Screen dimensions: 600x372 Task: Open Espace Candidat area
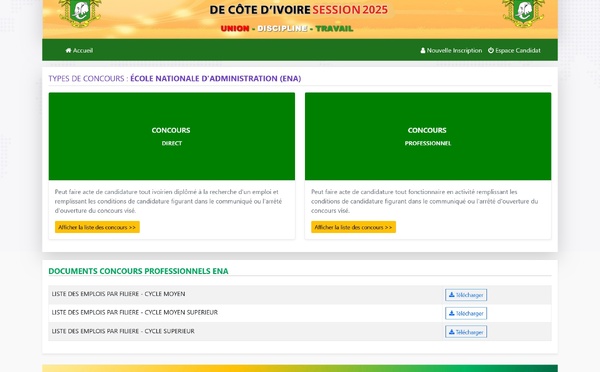(514, 50)
